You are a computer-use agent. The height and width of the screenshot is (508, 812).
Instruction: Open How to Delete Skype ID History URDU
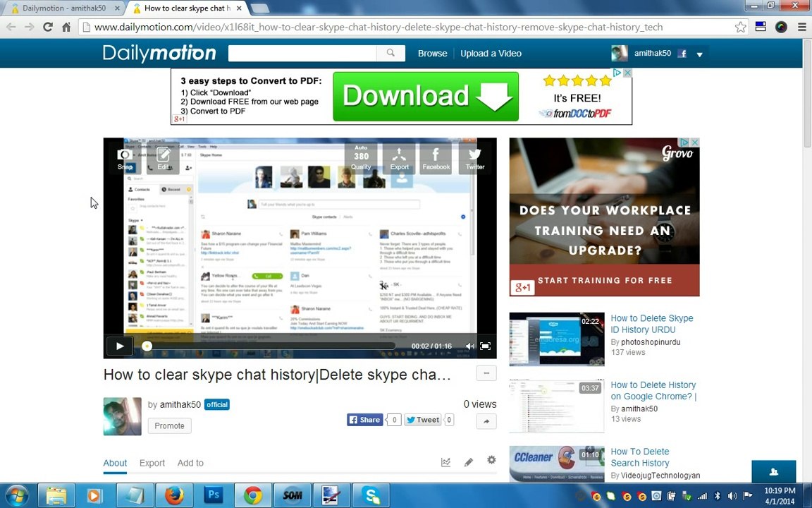[x=652, y=324]
